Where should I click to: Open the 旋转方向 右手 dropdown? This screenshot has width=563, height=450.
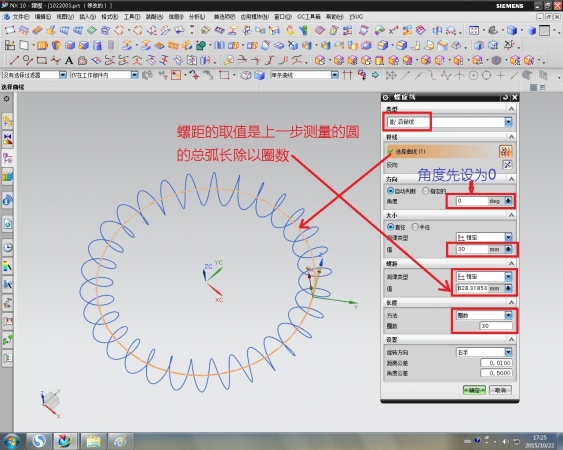point(484,352)
